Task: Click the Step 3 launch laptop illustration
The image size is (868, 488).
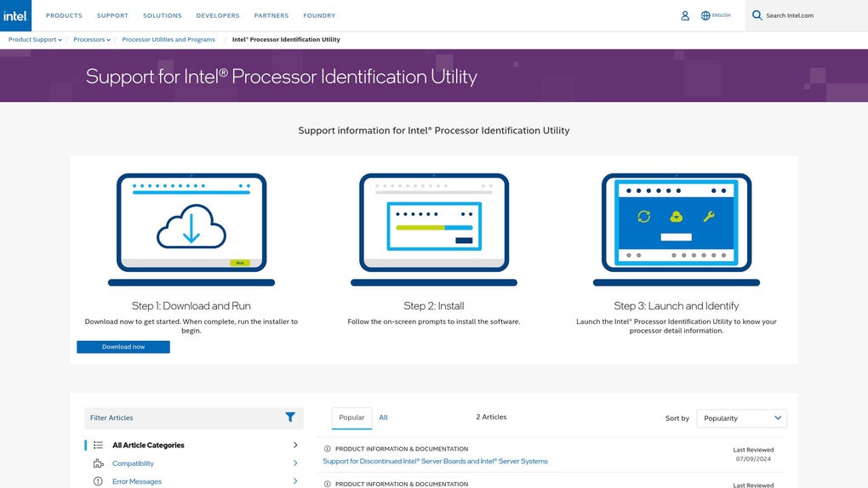Action: (676, 230)
